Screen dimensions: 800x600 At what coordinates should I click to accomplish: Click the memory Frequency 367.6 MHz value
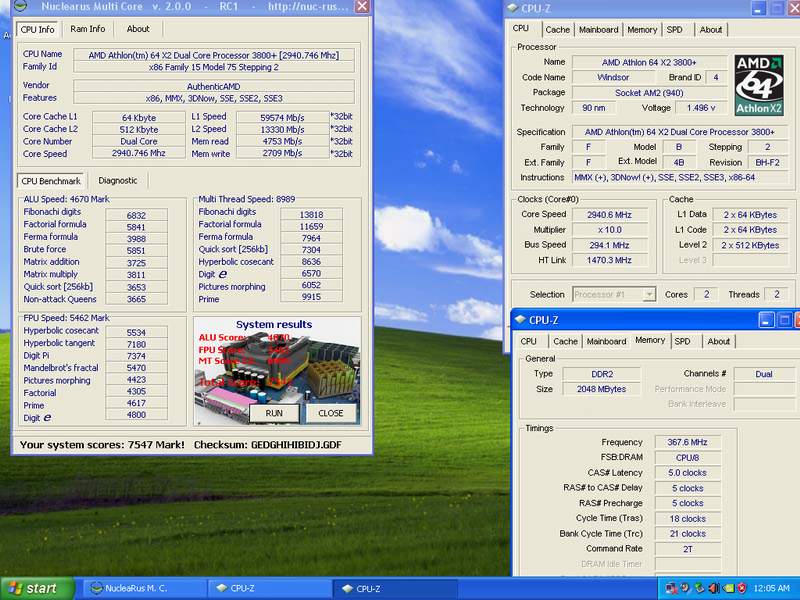tap(687, 442)
